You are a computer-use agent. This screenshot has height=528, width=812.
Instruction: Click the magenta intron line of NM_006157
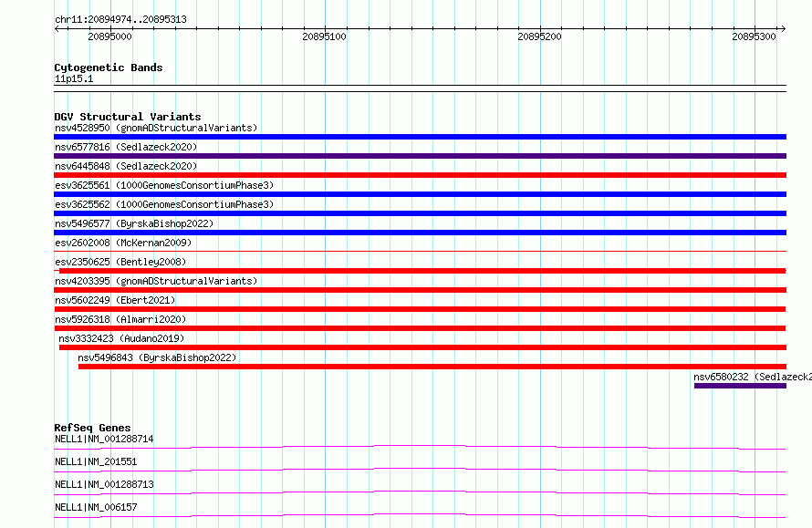pyautogui.click(x=420, y=515)
